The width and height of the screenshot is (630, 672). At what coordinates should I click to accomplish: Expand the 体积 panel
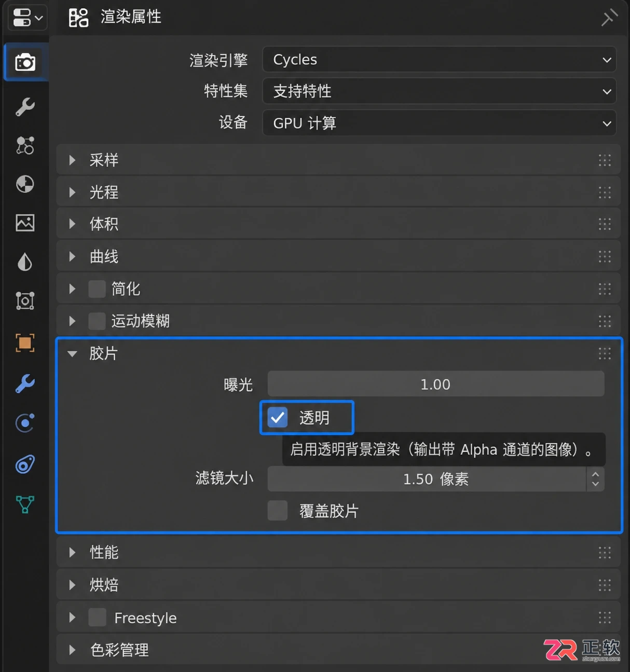tap(72, 224)
